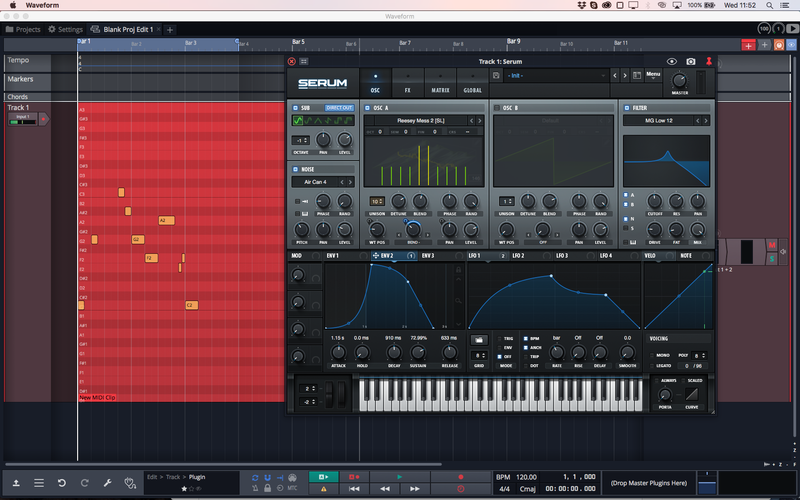Start playback with the green play button

(399, 477)
